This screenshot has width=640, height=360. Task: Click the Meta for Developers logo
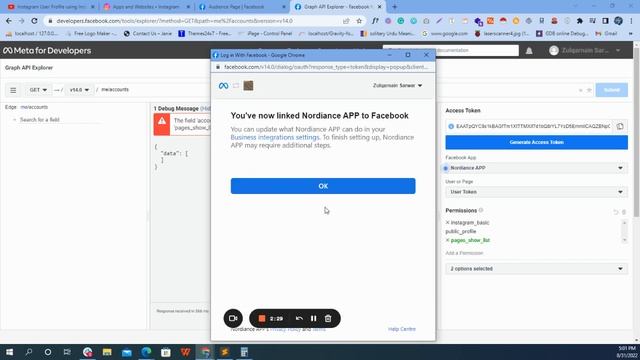click(x=47, y=51)
